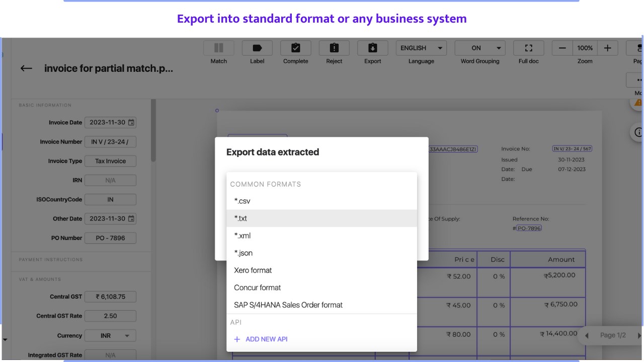Expand the Currency INR dropdown
Screen dimensions: 644x362
110,335
